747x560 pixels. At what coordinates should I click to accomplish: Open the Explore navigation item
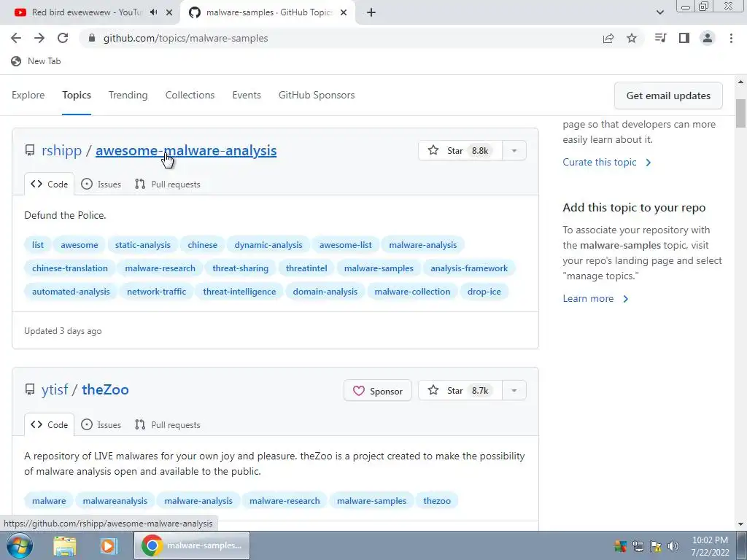click(x=28, y=95)
